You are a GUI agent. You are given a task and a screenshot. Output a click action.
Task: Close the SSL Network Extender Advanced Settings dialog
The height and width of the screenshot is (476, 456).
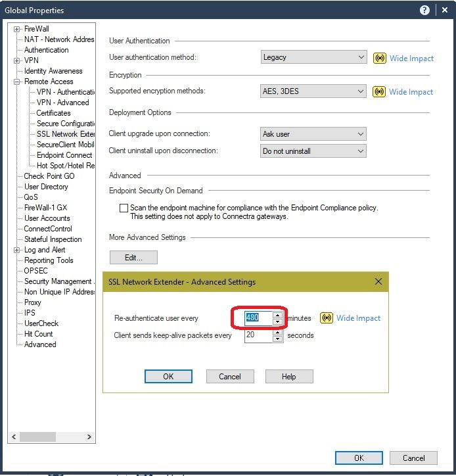coord(378,281)
